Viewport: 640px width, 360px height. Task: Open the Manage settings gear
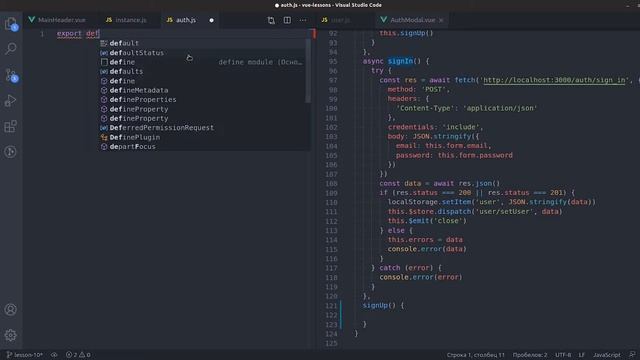coord(11,335)
